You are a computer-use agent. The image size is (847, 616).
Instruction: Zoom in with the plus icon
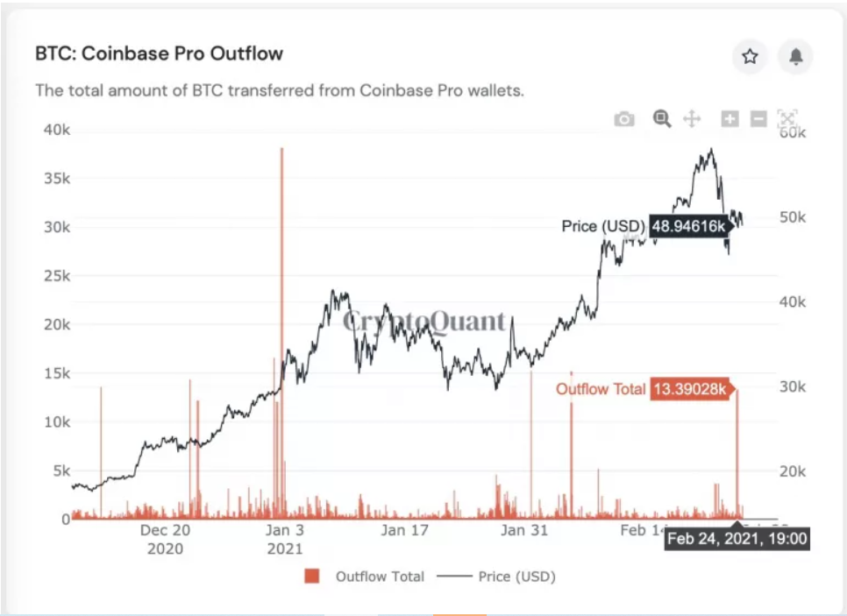729,118
